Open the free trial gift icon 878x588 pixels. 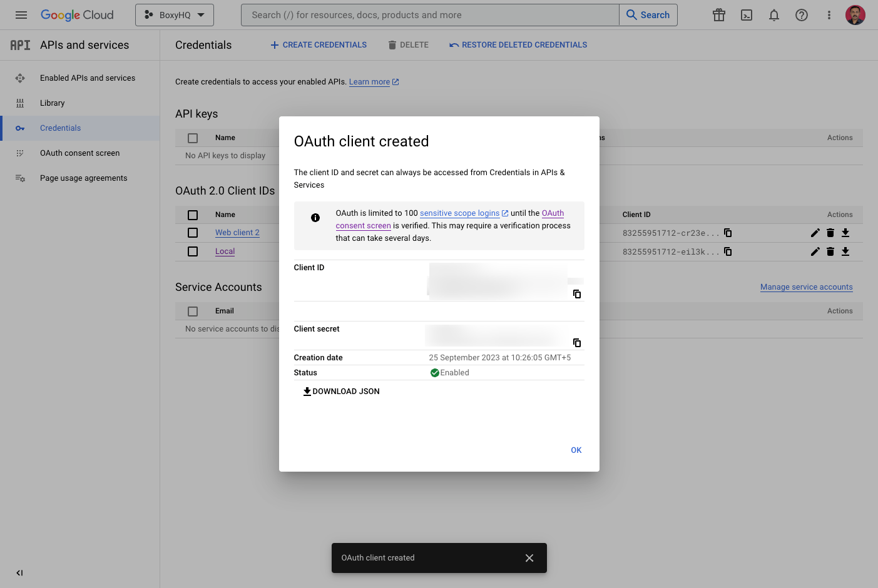[x=718, y=14]
